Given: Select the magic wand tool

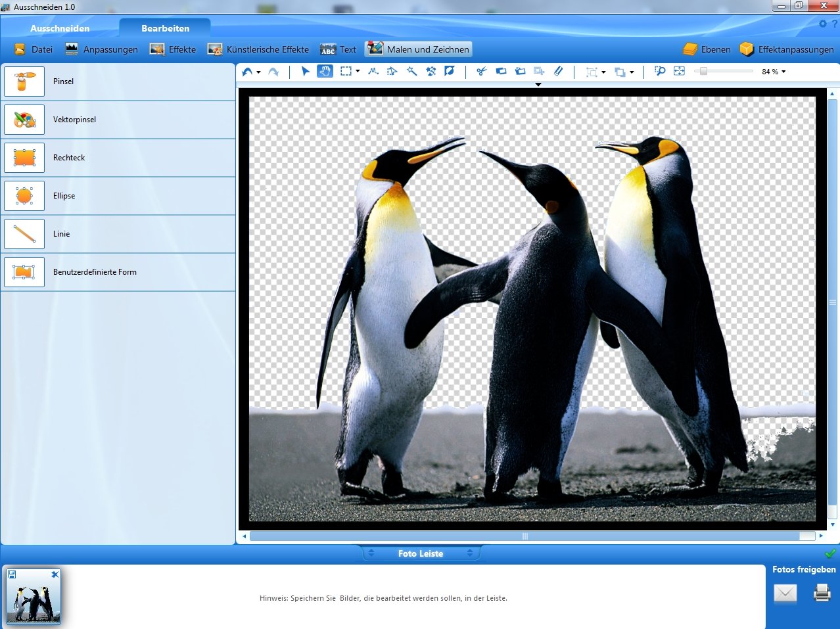Looking at the screenshot, I should (411, 71).
